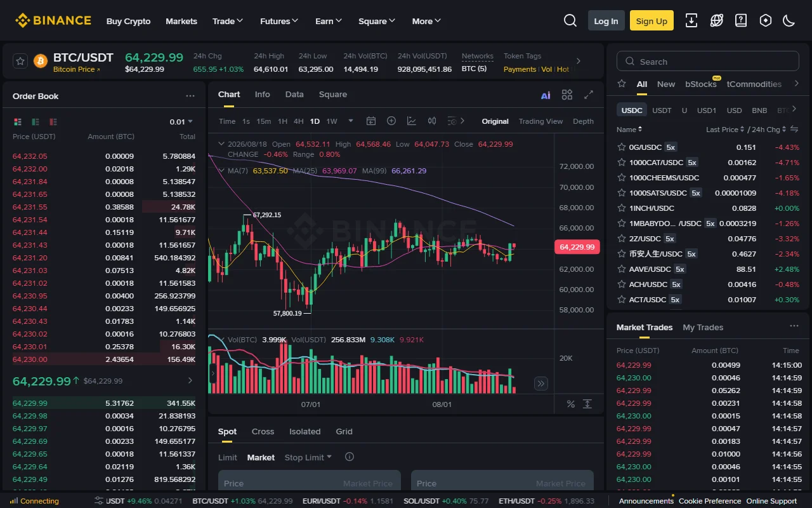Open Cookie Preference in the footer
812x508 pixels.
709,501
